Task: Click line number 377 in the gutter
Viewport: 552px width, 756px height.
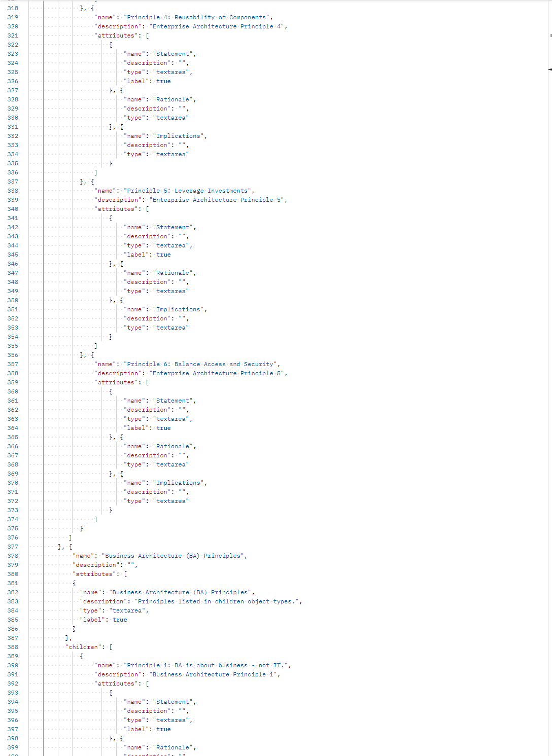Action: 13,547
